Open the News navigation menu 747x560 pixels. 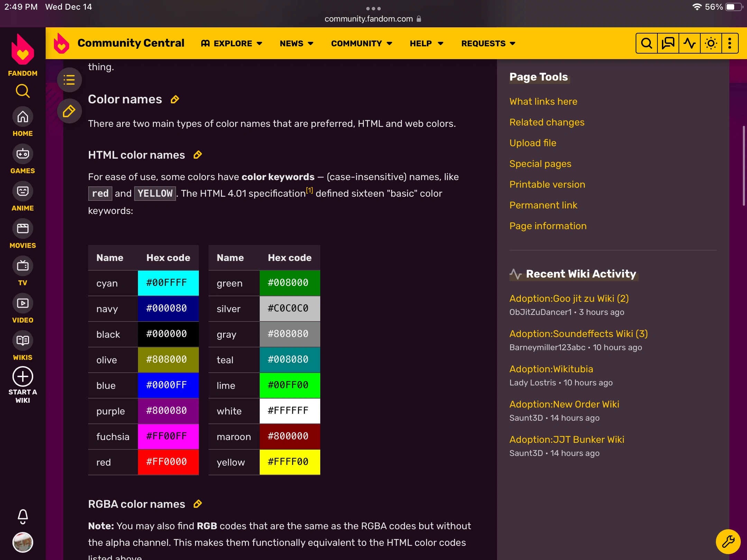[296, 43]
